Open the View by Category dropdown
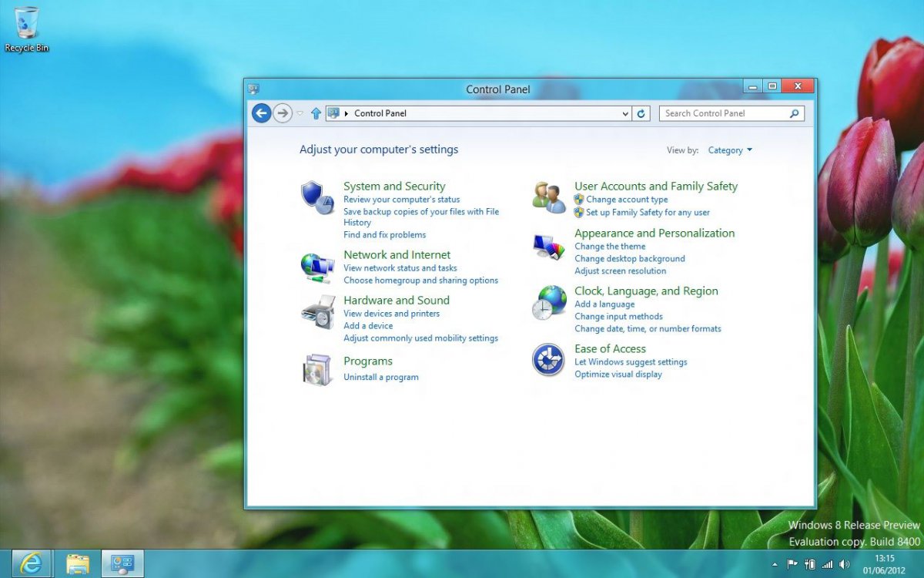 pos(730,150)
